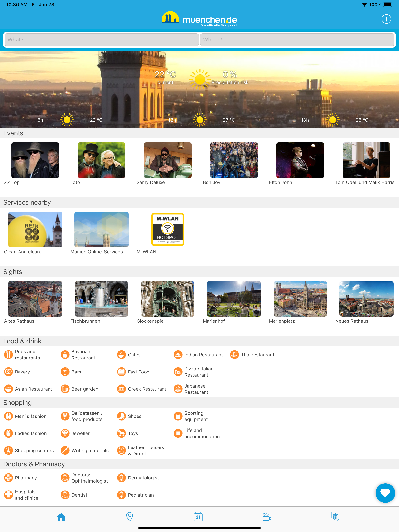
Task: Tap the current 22 °C weather display
Action: click(x=165, y=77)
